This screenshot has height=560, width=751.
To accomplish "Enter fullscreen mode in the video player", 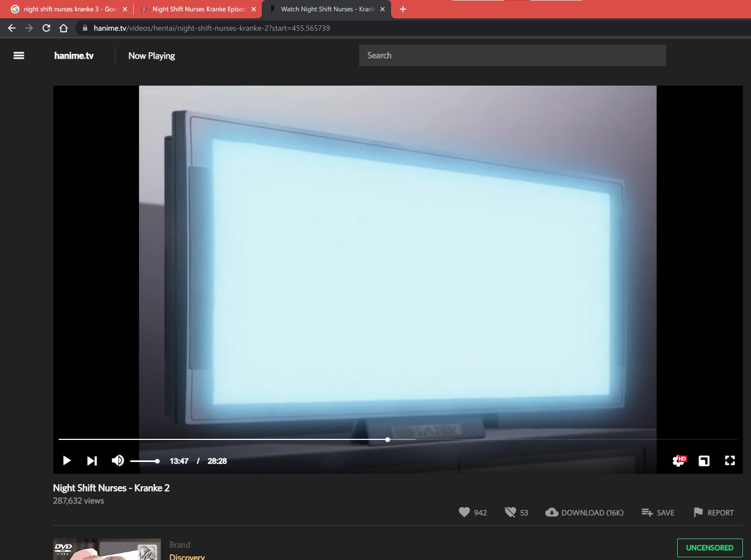I will click(x=729, y=461).
